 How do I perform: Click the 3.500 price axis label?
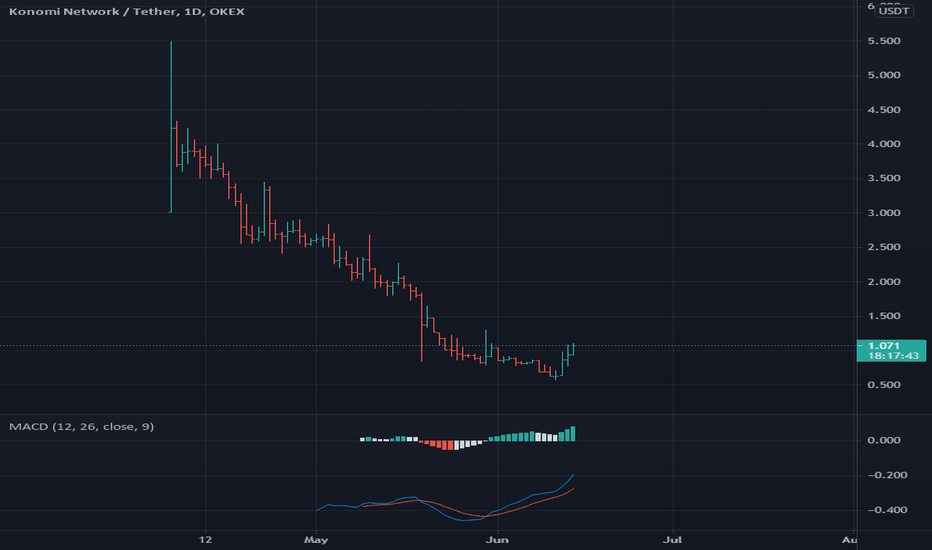click(884, 178)
